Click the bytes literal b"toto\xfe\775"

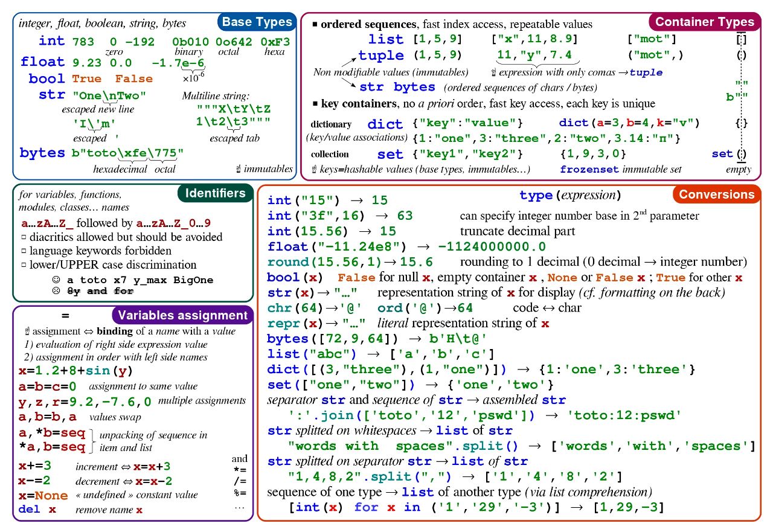coord(128,153)
